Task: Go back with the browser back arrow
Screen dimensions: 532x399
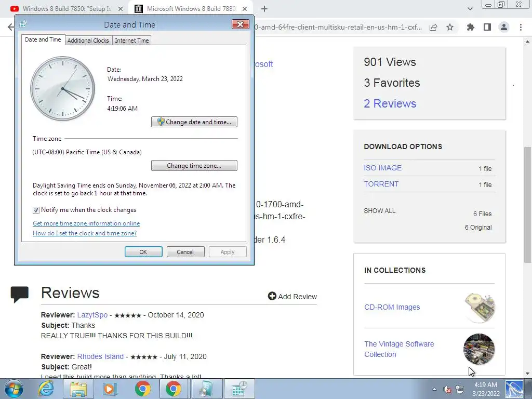Action: [10, 27]
